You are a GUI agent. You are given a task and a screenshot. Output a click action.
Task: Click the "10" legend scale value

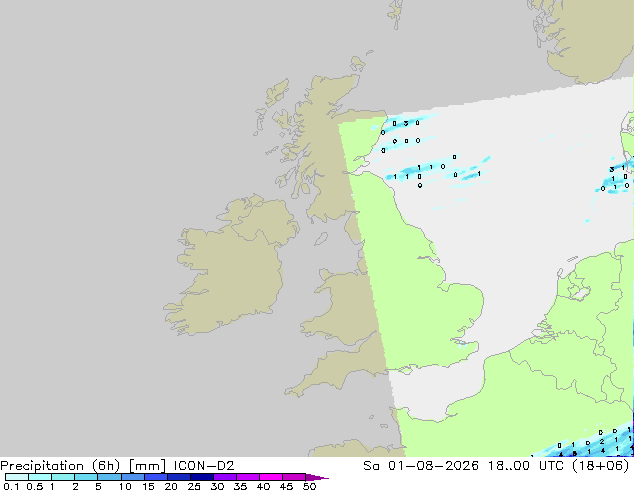point(125,486)
